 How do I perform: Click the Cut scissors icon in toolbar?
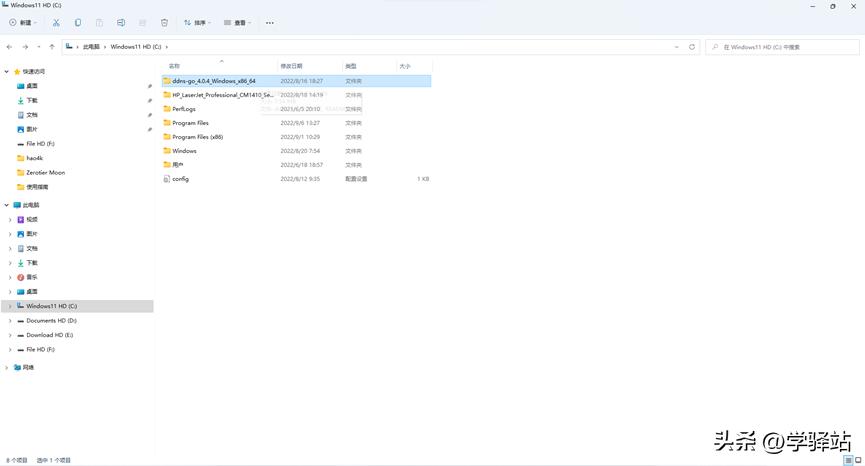point(56,22)
